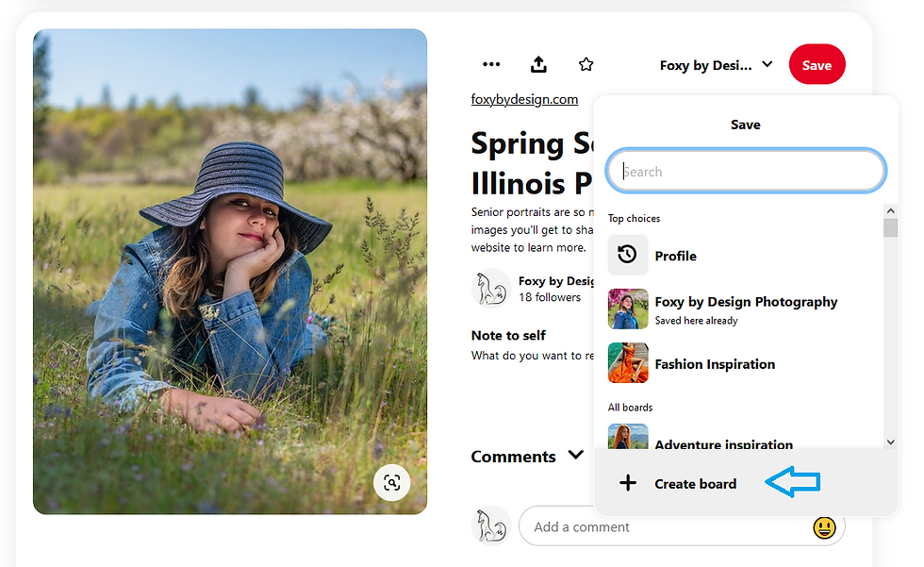Click the Create board option
The width and height of the screenshot is (924, 567).
(696, 483)
